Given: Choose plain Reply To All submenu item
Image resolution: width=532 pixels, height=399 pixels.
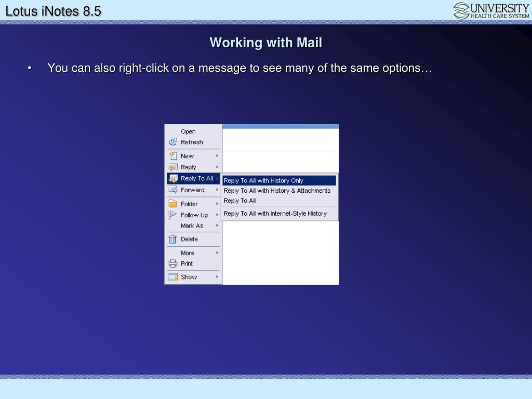Looking at the screenshot, I should pos(279,201).
